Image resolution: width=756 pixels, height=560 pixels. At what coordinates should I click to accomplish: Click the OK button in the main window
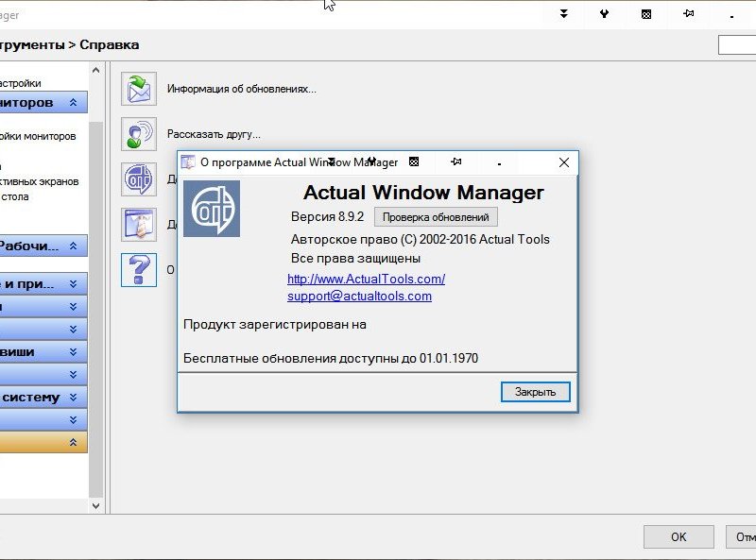coord(679,537)
